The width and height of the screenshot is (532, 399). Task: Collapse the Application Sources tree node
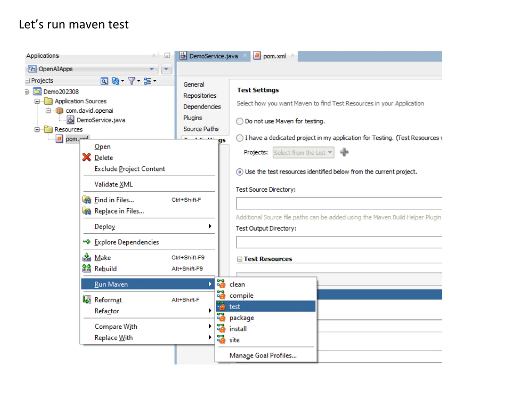coord(37,101)
